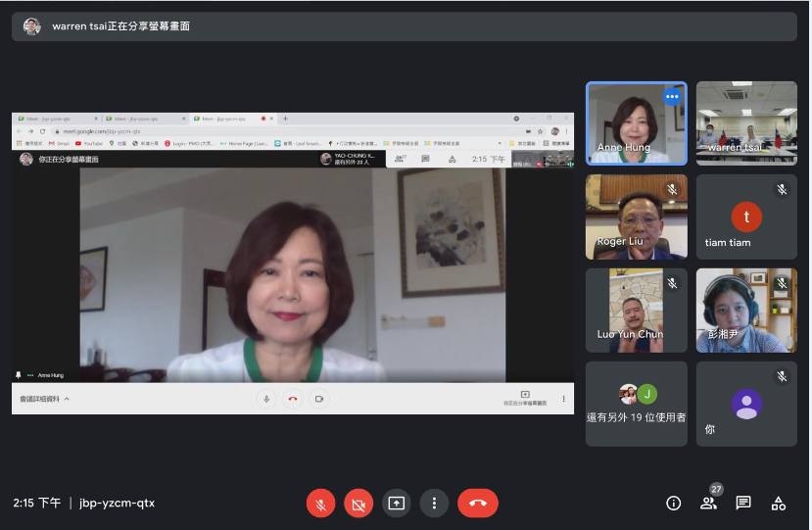
Task: Open new browser tab plus button
Action: click(x=285, y=119)
